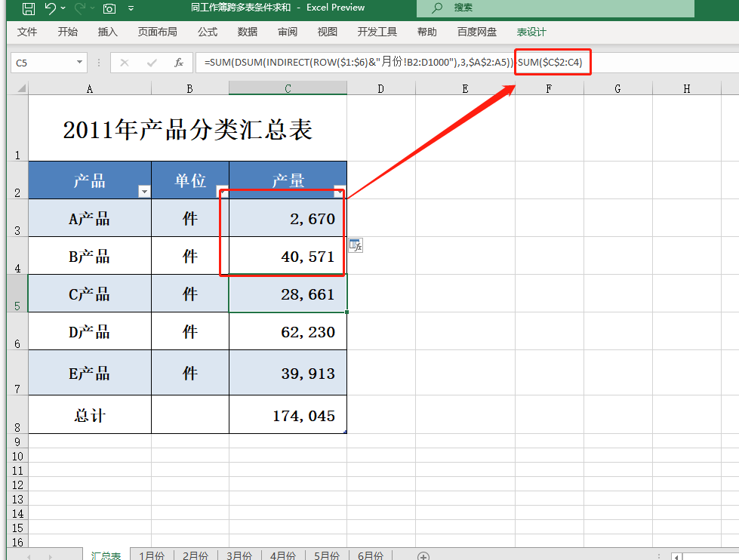The height and width of the screenshot is (560, 739).
Task: Select column D header
Action: [380, 88]
